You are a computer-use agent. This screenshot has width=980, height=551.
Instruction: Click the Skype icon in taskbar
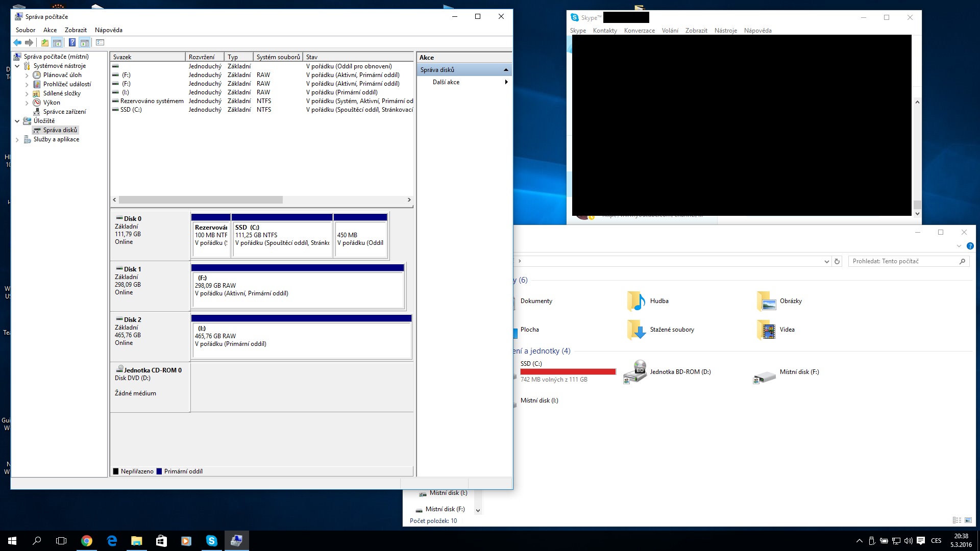(x=211, y=541)
